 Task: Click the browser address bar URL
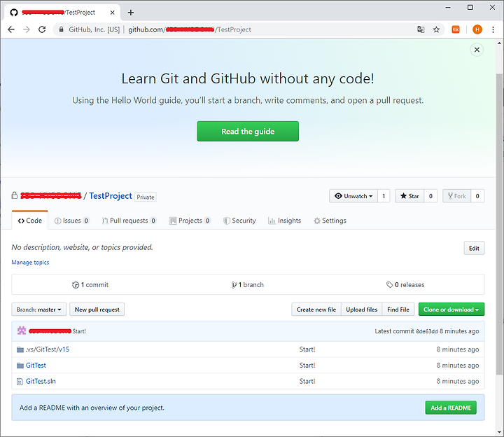pyautogui.click(x=190, y=29)
